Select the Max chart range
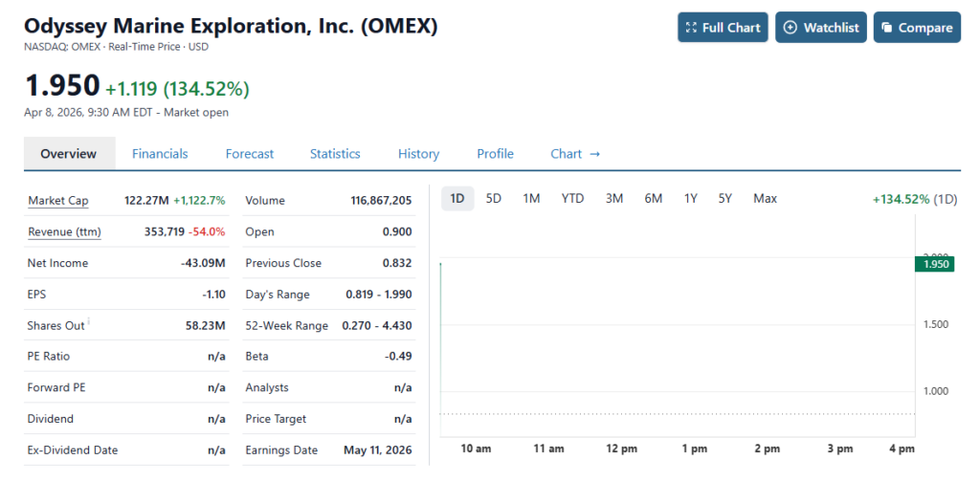 [x=765, y=199]
